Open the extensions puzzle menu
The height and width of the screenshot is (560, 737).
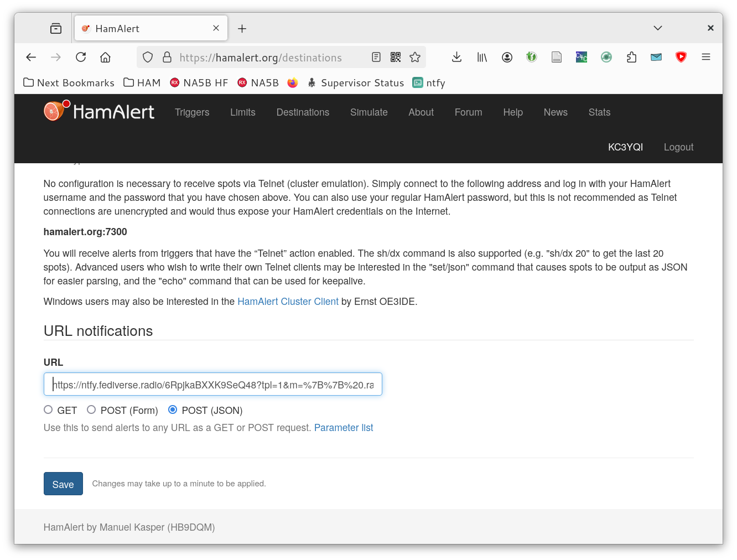(x=631, y=57)
